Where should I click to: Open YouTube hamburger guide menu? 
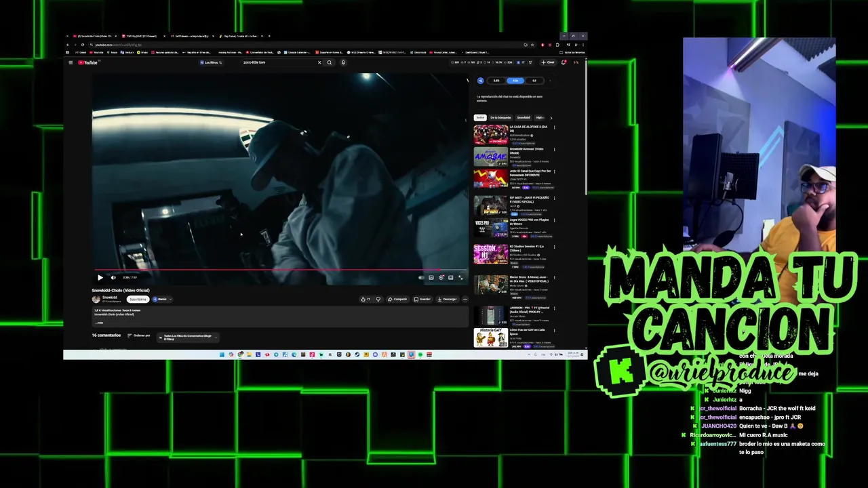coord(71,62)
